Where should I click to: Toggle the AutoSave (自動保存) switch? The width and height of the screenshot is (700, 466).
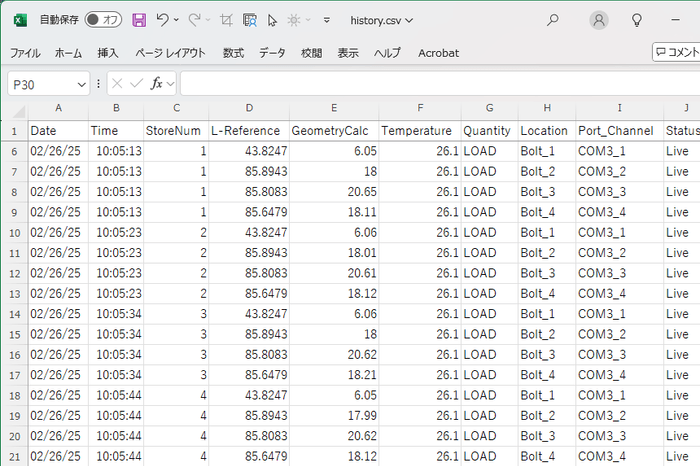point(103,20)
